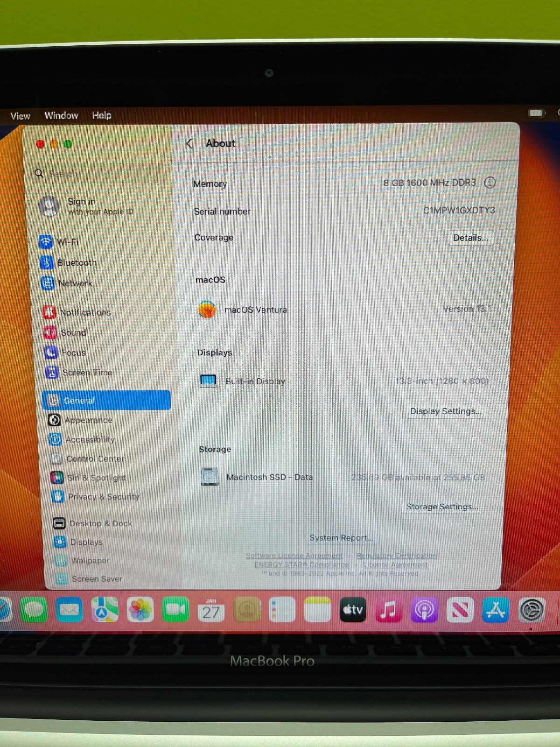Open the System Report button
This screenshot has height=747, width=560.
(341, 538)
